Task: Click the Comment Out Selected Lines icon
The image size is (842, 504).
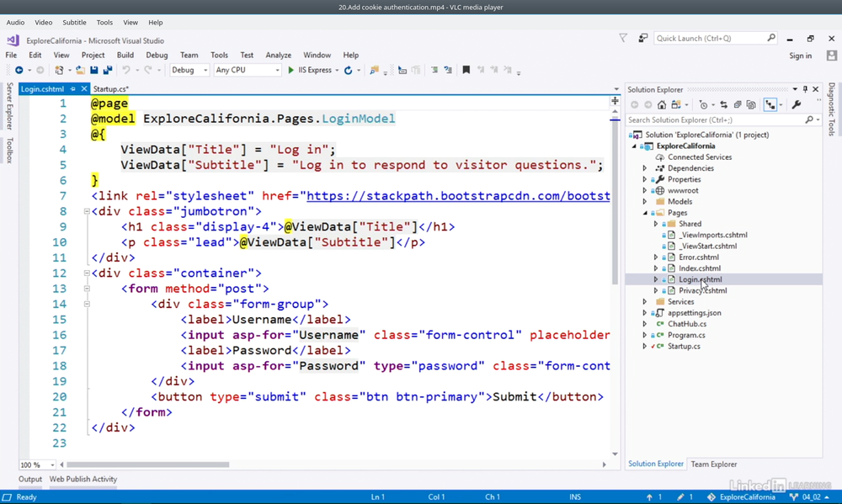Action: pos(434,71)
